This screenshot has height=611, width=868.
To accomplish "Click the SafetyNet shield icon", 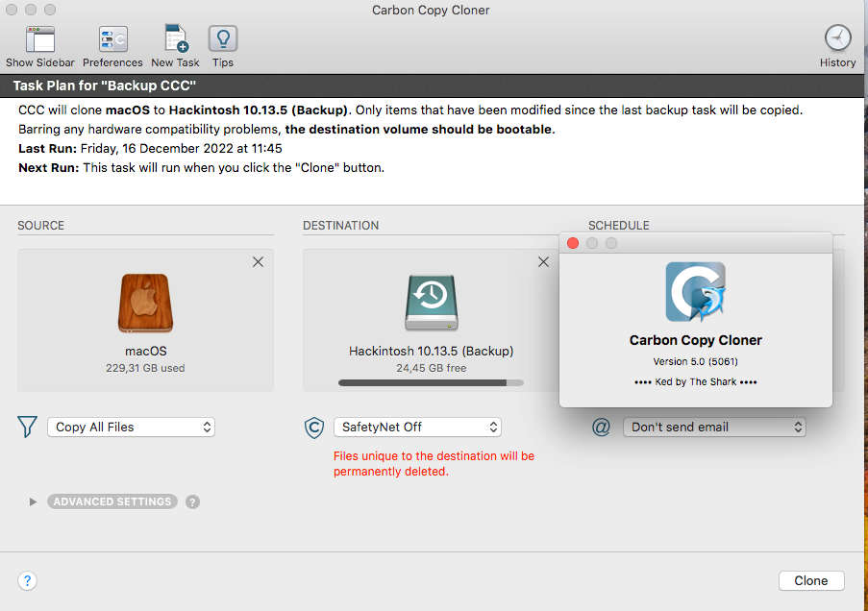I will [x=314, y=428].
